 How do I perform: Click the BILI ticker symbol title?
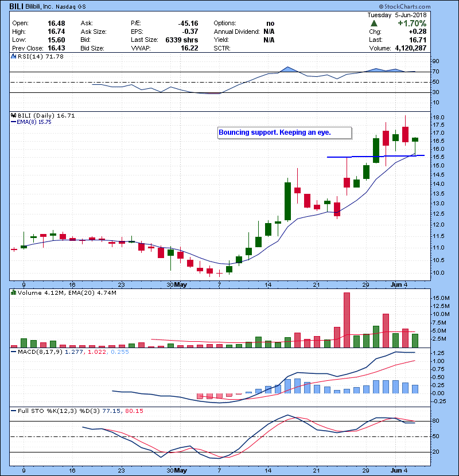[x=16, y=6]
